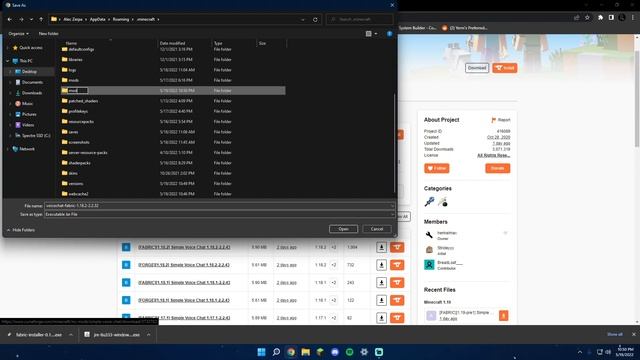
Task: Go up one folder level in the dialog
Action: [41, 19]
